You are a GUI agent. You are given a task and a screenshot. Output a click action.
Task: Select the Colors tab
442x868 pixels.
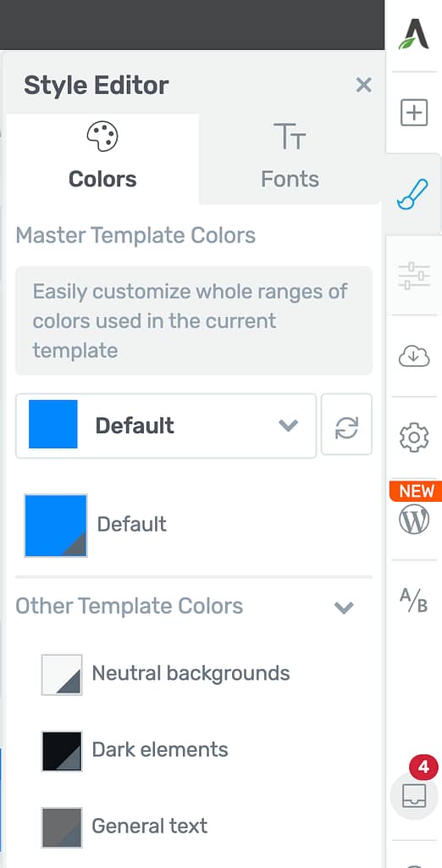pos(102,159)
